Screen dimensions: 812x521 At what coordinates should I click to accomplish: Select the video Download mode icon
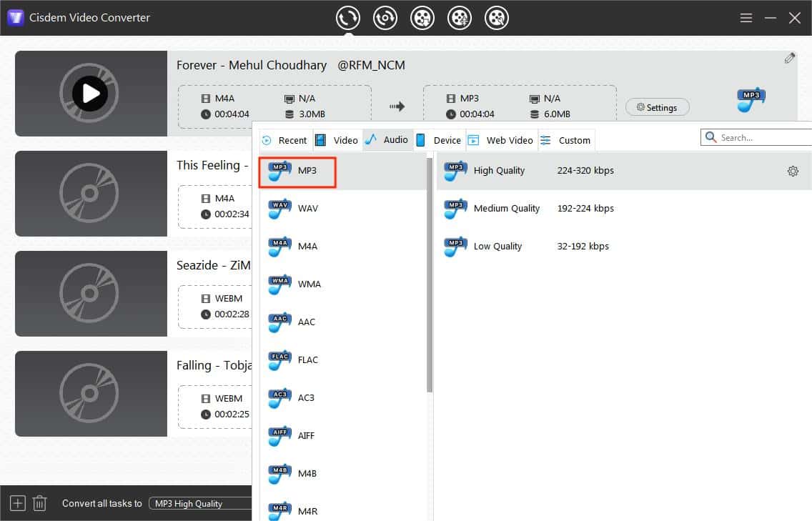tap(422, 17)
